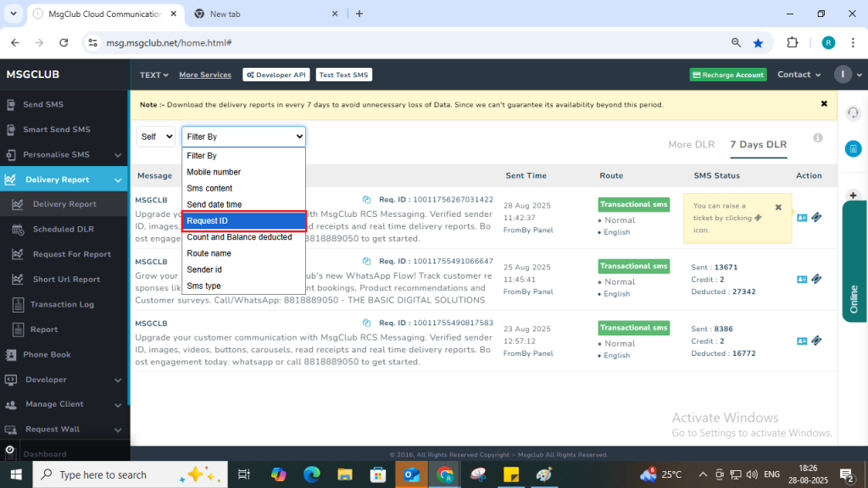Viewport: 868px width, 488px height.
Task: Expand Developer menu
Action: coord(64,380)
